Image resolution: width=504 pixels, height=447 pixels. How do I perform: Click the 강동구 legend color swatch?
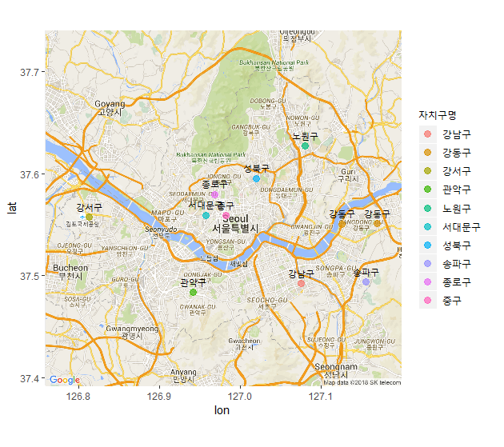click(x=427, y=152)
